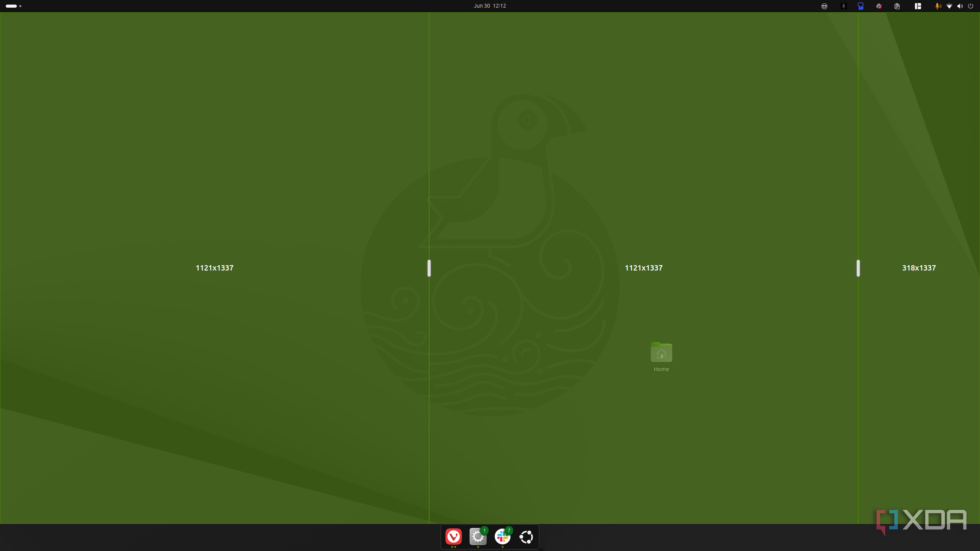Image resolution: width=980 pixels, height=551 pixels.
Task: Switch to the second workspace dot
Action: [x=20, y=6]
